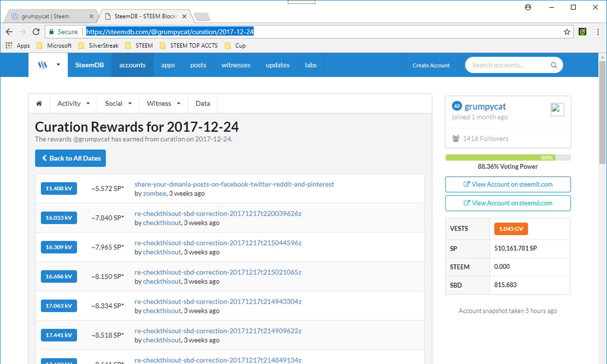
Task: Click the 510,161.781 SP value
Action: coord(516,248)
